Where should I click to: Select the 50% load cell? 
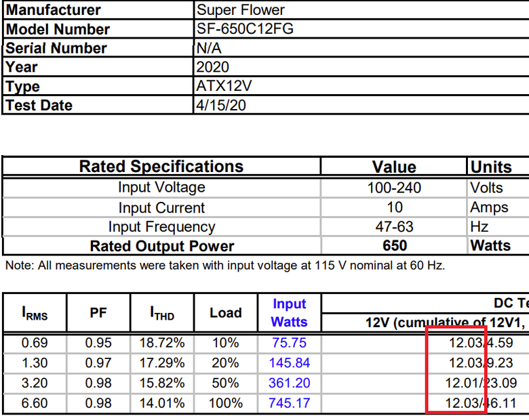click(x=225, y=383)
